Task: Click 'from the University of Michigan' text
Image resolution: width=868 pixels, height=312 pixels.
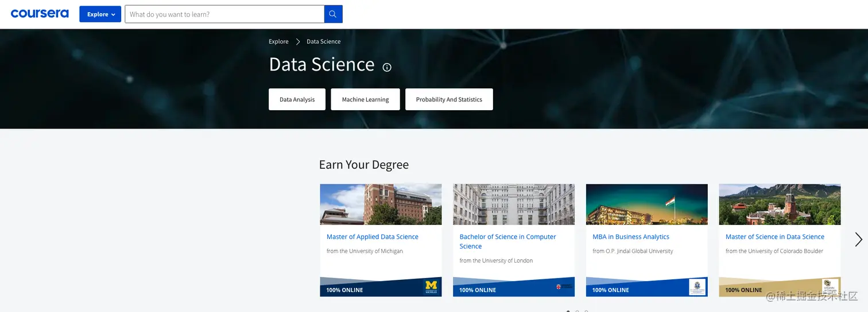Action: click(x=365, y=251)
